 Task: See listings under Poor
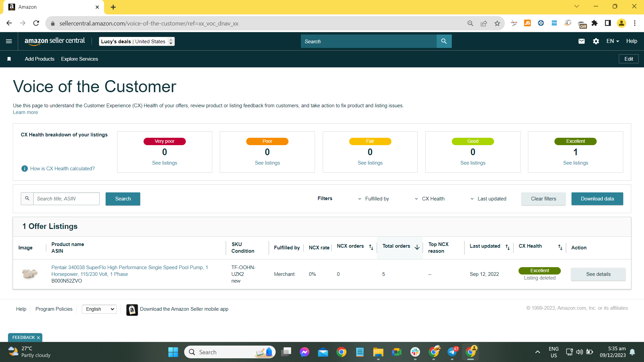coord(267,163)
